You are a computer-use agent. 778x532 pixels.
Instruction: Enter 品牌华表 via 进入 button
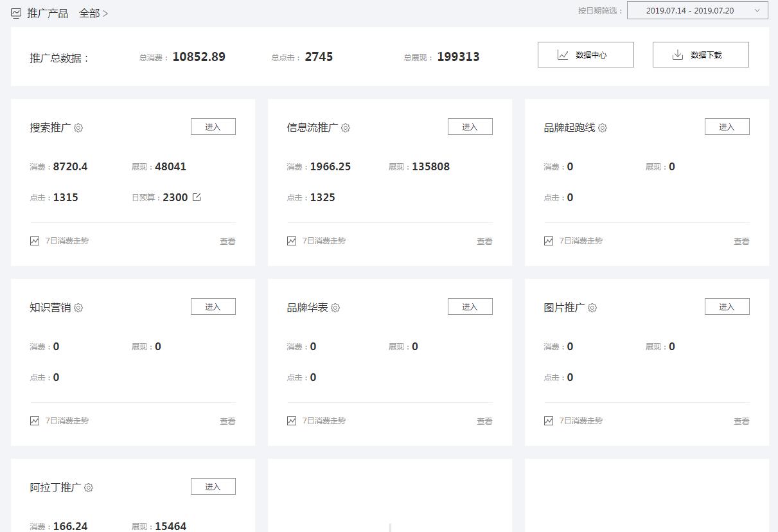coord(470,306)
